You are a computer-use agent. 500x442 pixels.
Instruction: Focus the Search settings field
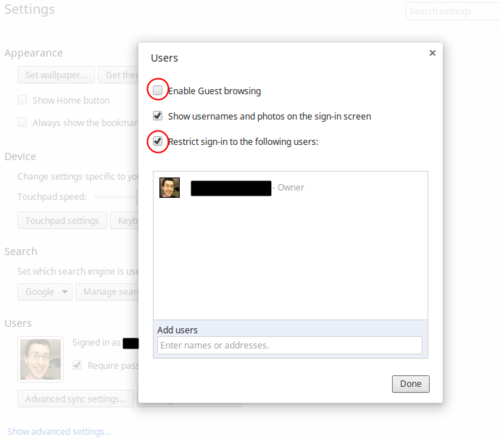click(x=453, y=11)
